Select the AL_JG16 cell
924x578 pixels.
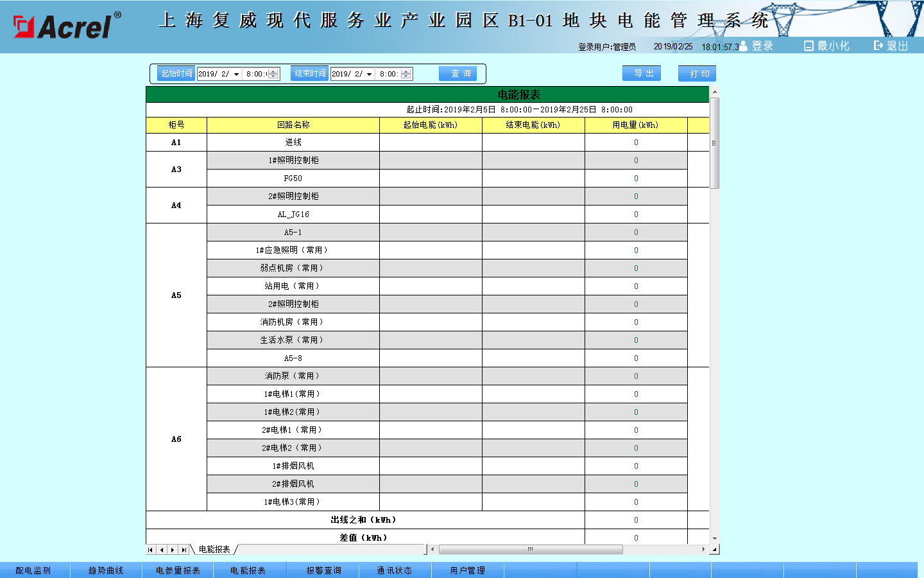(x=293, y=215)
